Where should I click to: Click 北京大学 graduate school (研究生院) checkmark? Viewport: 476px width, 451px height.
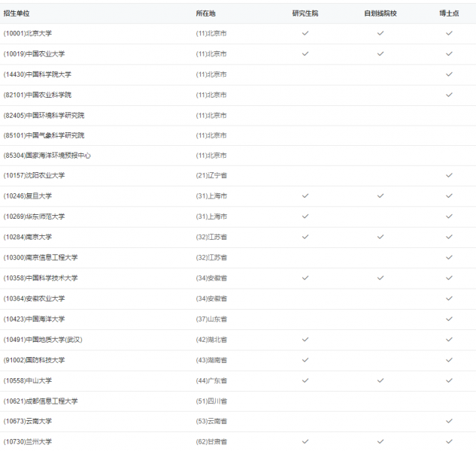point(305,34)
